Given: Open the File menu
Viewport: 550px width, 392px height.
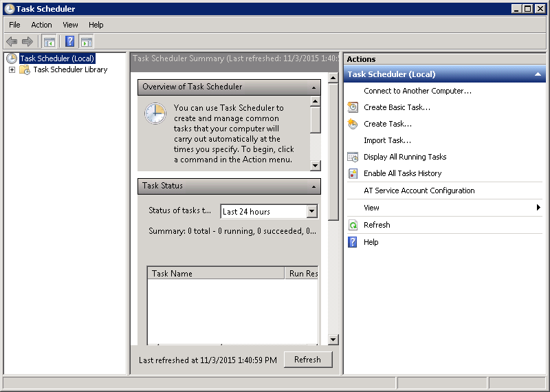Looking at the screenshot, I should [14, 25].
